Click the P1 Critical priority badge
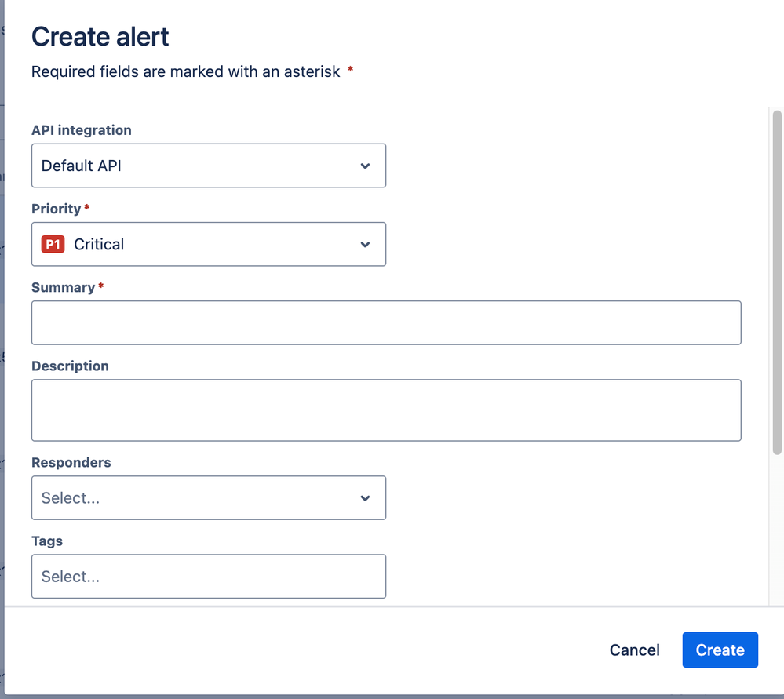 point(52,244)
